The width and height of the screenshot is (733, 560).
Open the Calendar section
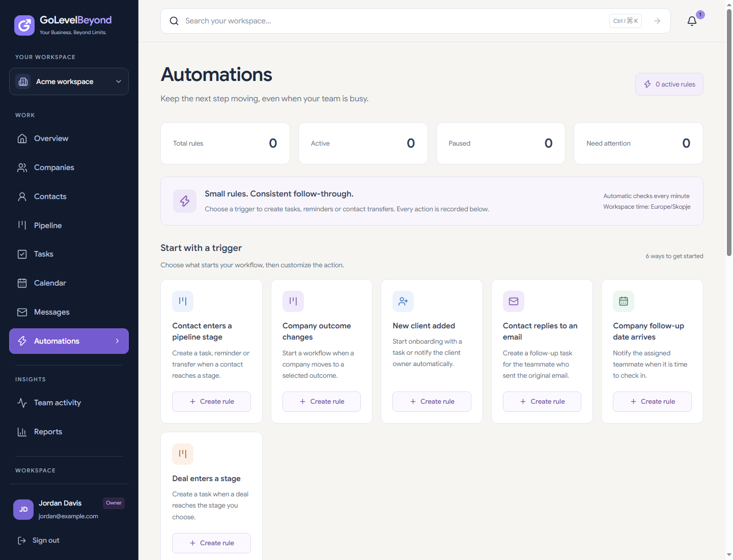(x=69, y=283)
